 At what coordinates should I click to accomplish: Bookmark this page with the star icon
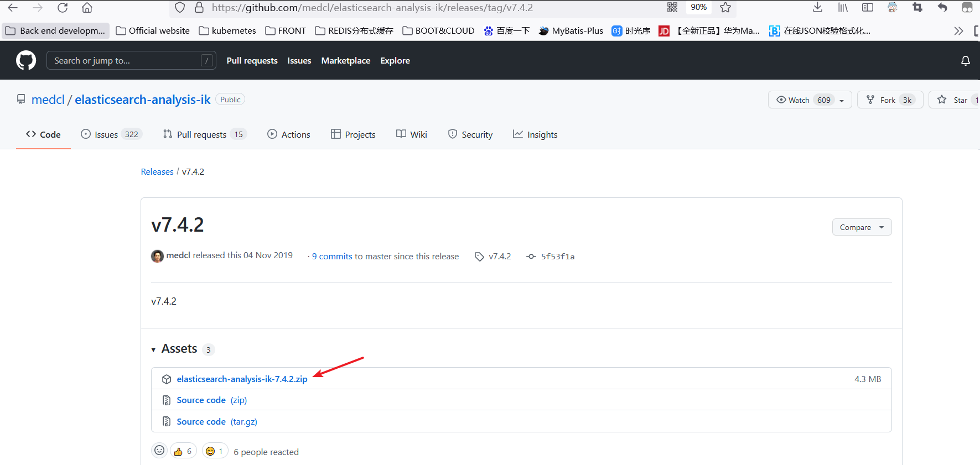725,7
